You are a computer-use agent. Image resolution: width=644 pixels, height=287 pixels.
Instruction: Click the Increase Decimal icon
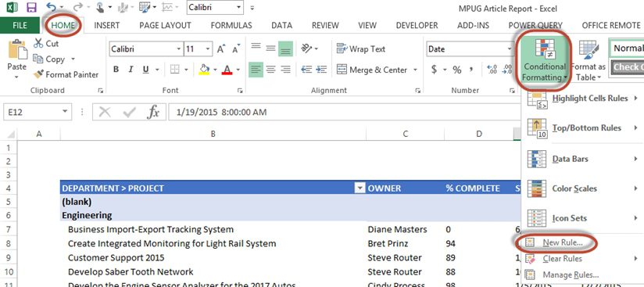tap(492, 70)
